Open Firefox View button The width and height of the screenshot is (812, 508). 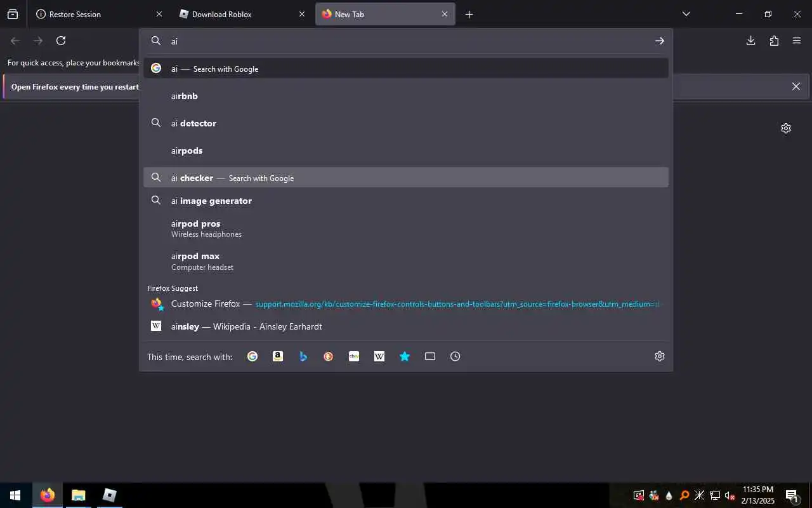click(x=13, y=14)
